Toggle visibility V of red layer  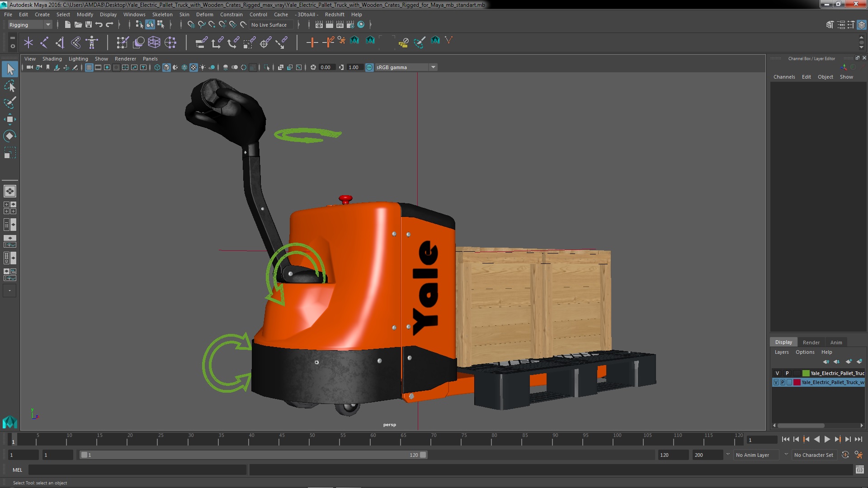(776, 382)
